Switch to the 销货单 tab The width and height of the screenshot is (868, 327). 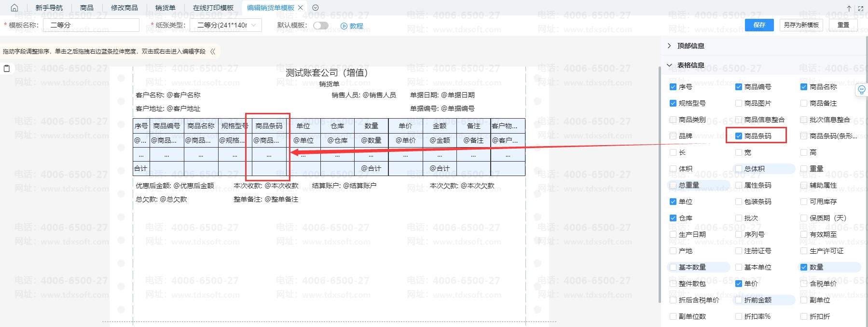point(165,8)
